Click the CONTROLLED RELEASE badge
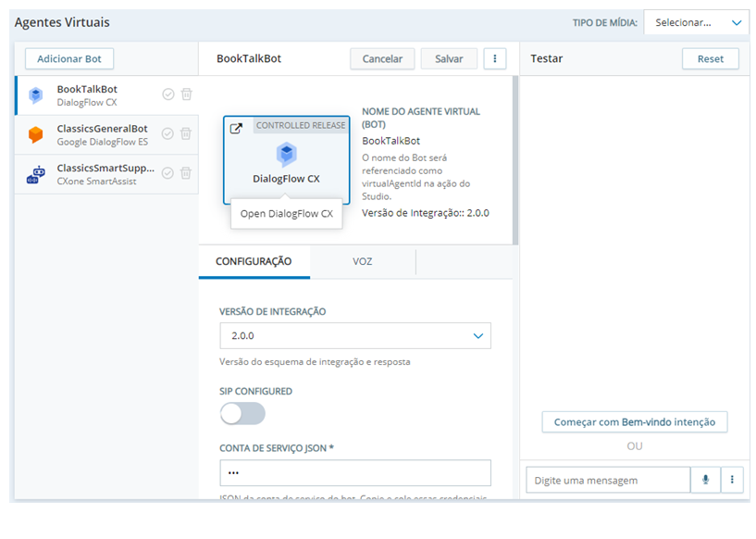Viewport: 756px width, 539px height. (x=301, y=125)
